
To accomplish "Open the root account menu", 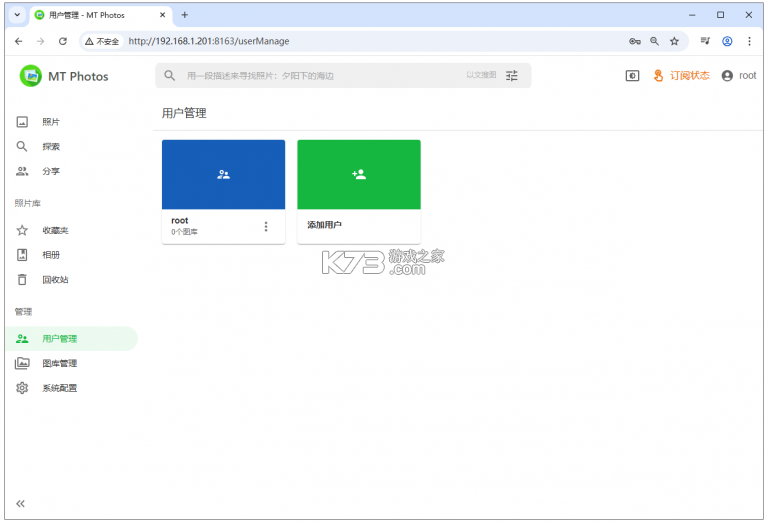I will (739, 75).
